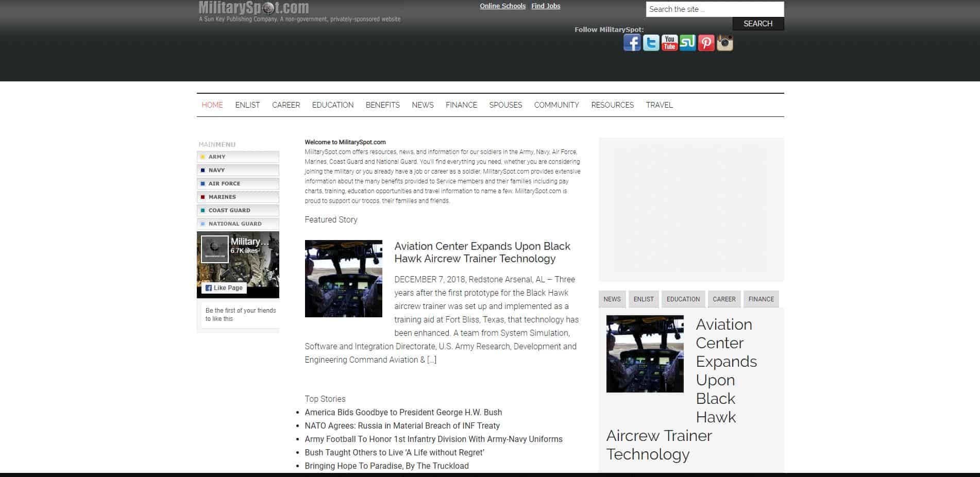This screenshot has width=980, height=477.
Task: Open MilitarySpot StumbleUpon icon
Action: coord(688,42)
